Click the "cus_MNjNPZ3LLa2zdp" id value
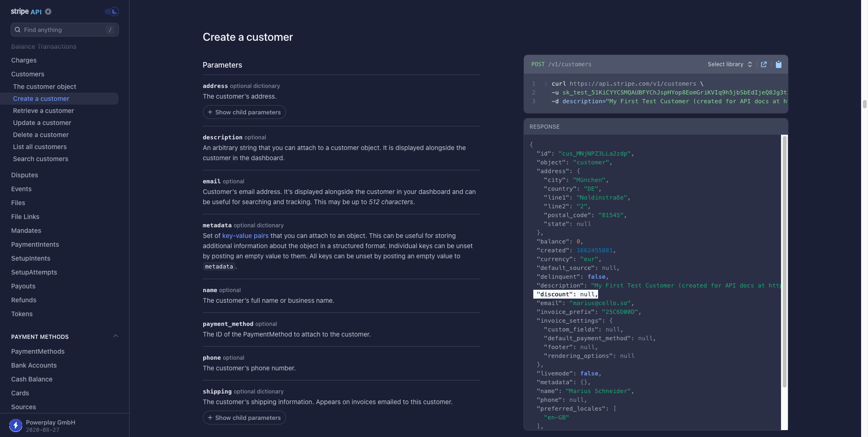 [x=594, y=154]
